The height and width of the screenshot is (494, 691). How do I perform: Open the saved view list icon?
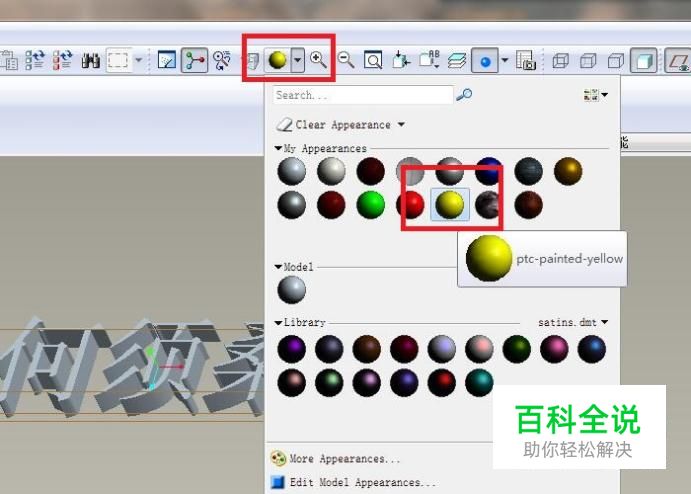429,59
